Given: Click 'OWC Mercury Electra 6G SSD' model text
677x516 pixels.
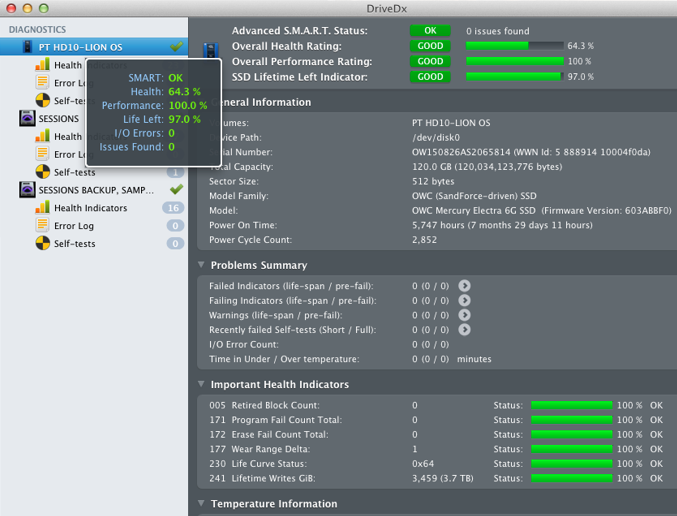Looking at the screenshot, I should coord(474,211).
